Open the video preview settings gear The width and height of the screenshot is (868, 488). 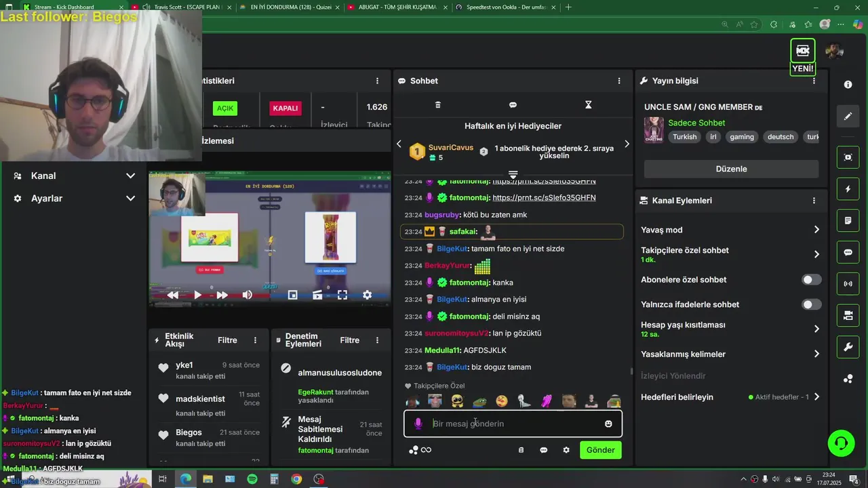pyautogui.click(x=367, y=295)
